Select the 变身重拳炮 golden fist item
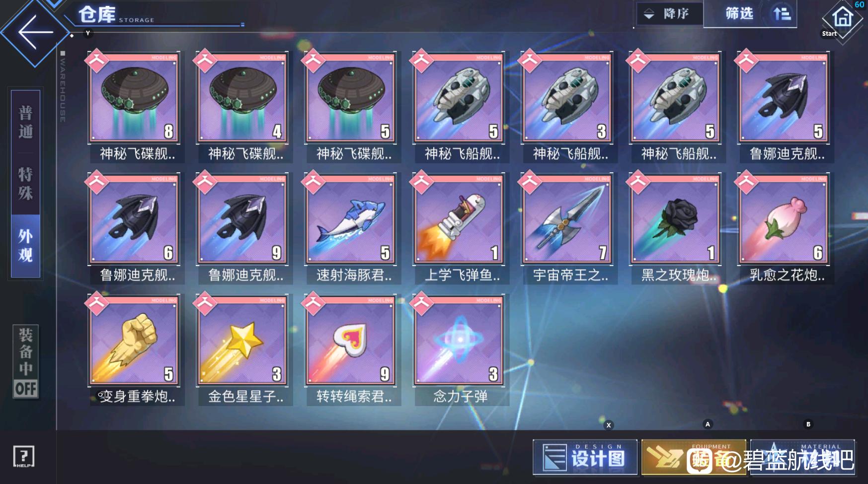 click(x=135, y=349)
